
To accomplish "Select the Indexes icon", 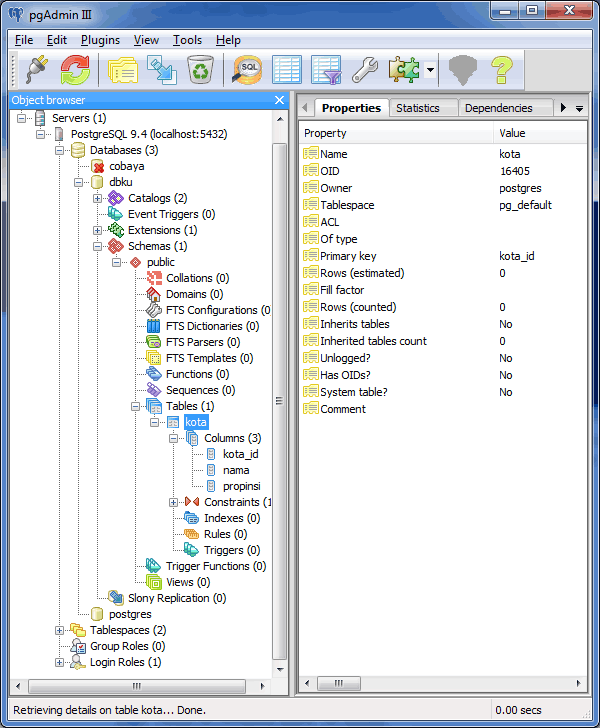I will coord(191,518).
